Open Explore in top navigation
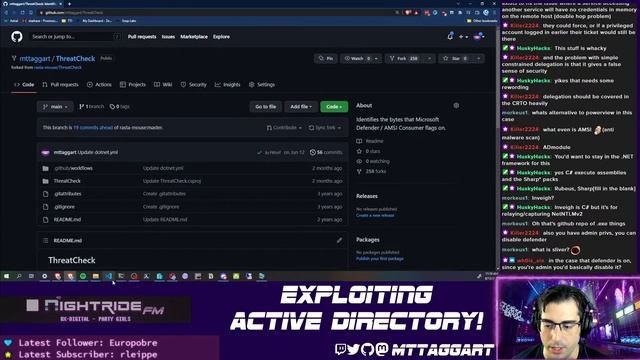Viewport: 640px width, 360px height. [x=221, y=37]
